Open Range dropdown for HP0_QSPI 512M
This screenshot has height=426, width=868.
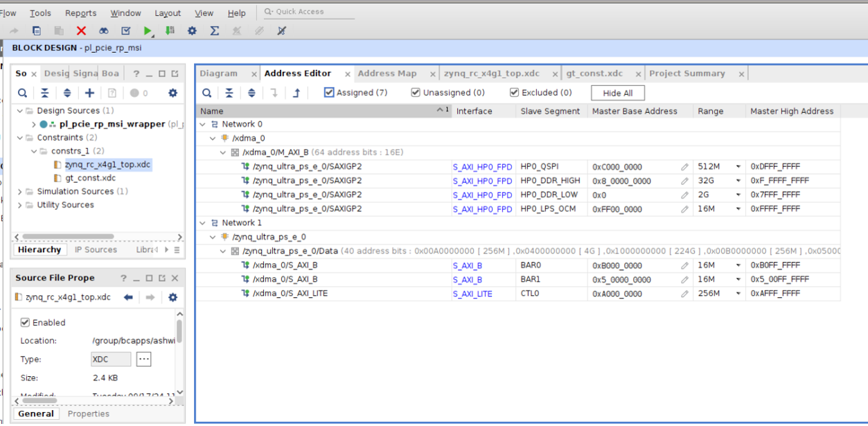[738, 167]
